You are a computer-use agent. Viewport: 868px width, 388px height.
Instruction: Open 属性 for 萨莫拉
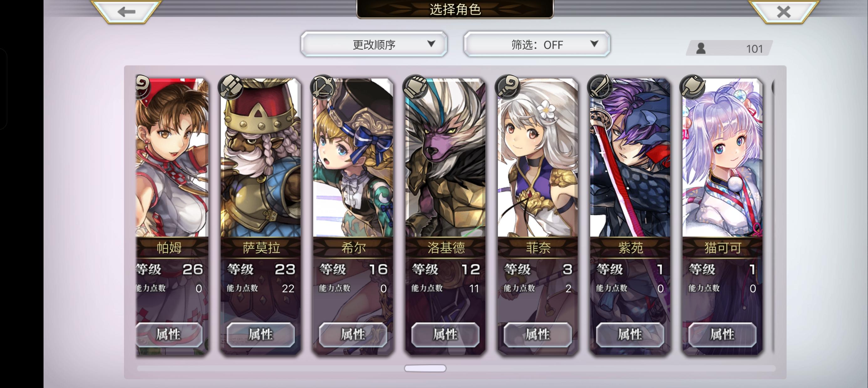tap(261, 334)
